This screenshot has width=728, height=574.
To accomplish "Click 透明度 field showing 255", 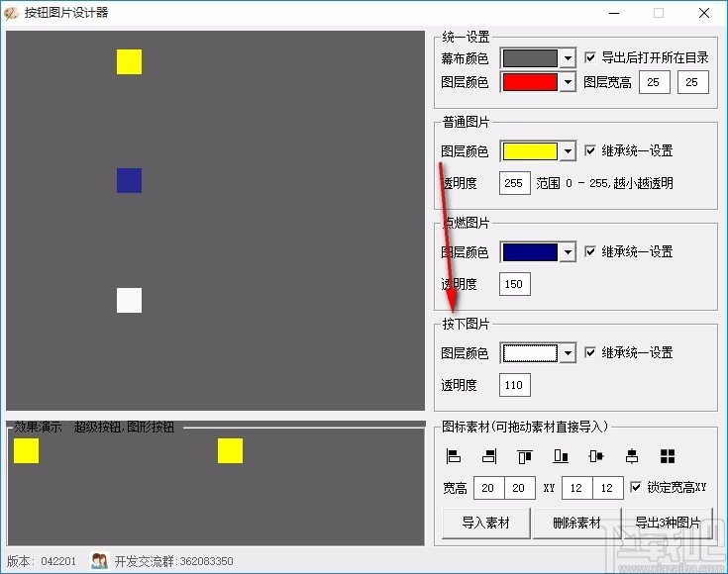I will click(x=514, y=183).
